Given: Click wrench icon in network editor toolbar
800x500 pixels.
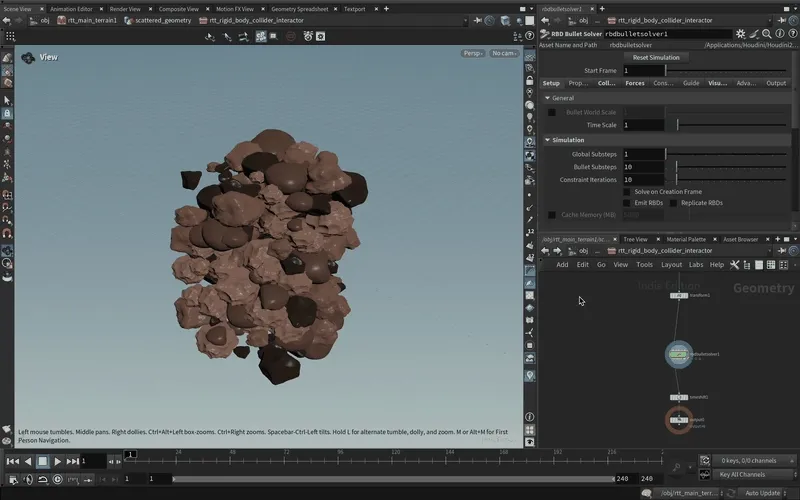Looking at the screenshot, I should (734, 265).
